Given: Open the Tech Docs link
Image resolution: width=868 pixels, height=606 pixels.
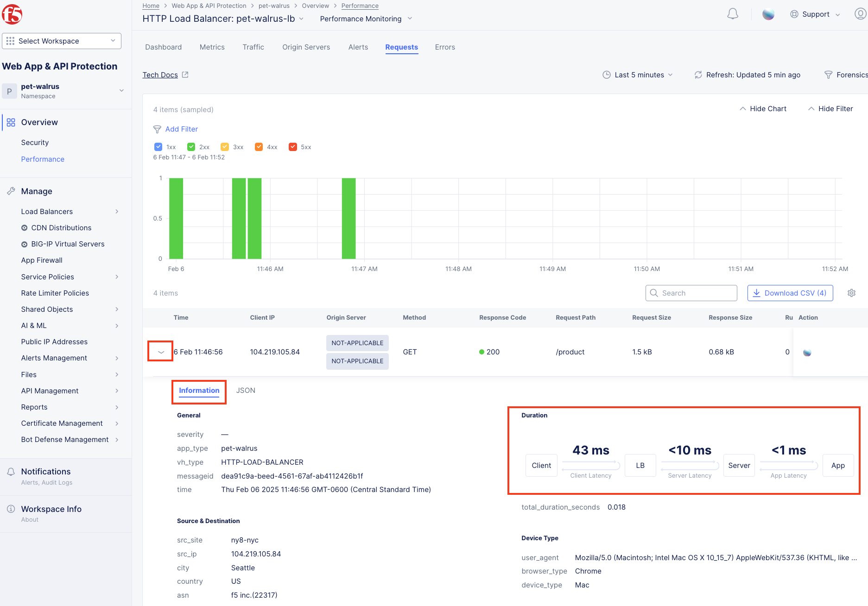Looking at the screenshot, I should [160, 75].
